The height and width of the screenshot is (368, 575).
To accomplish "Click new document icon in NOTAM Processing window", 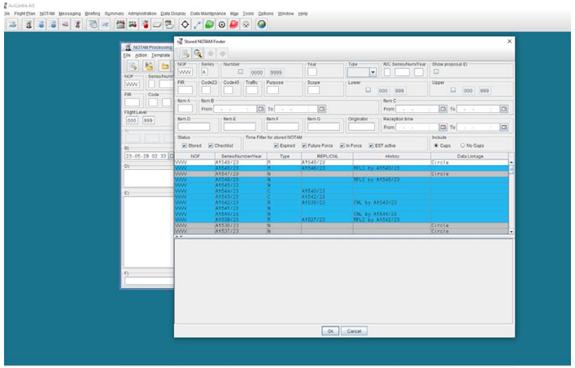I will (x=133, y=66).
